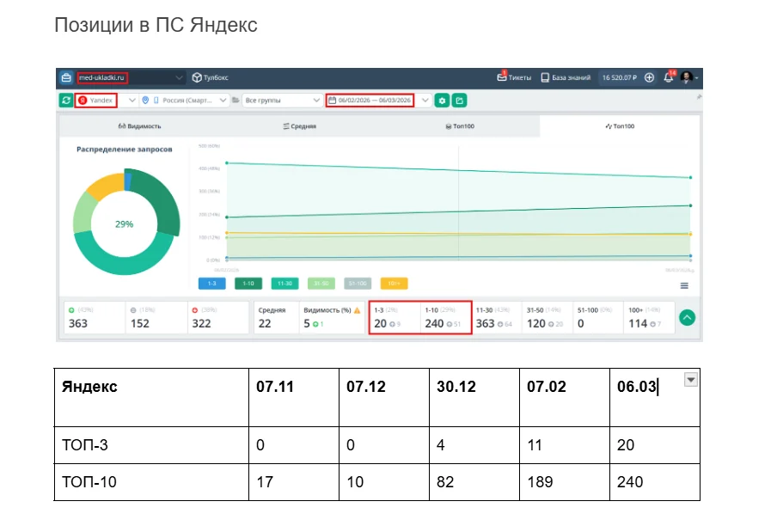Image resolution: width=777 pixels, height=532 pixels.
Task: Click the green export button
Action: click(460, 101)
